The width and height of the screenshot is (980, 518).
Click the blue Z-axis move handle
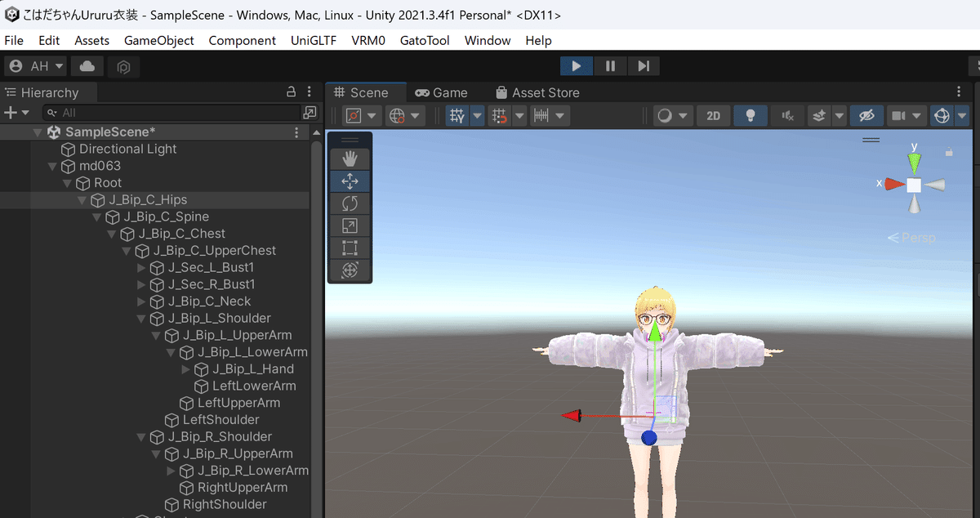click(649, 439)
